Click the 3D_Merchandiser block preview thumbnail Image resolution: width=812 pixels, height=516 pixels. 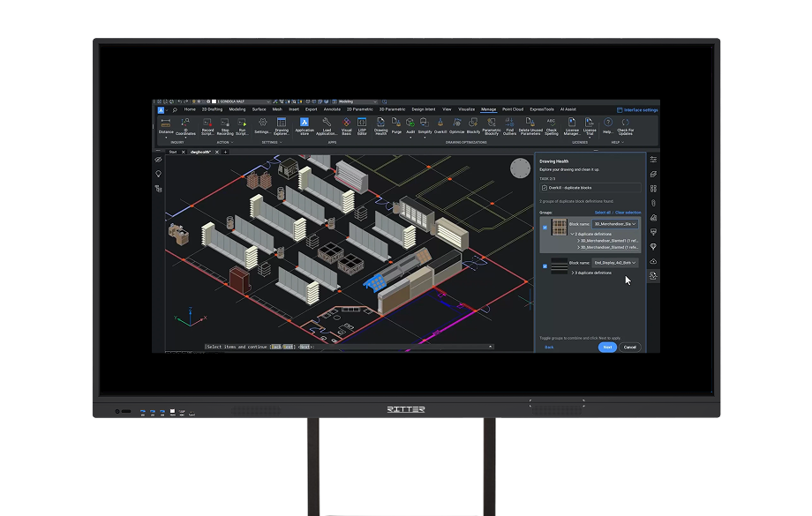coord(560,227)
